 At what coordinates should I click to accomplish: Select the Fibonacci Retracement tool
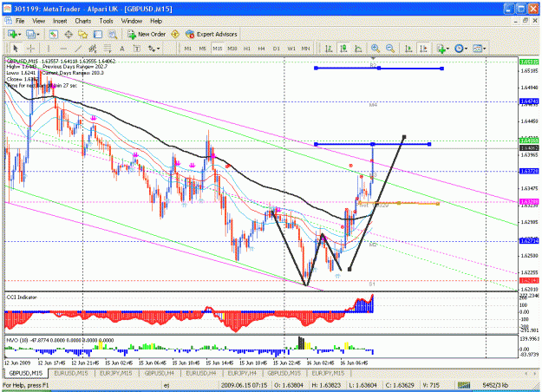tap(108, 49)
